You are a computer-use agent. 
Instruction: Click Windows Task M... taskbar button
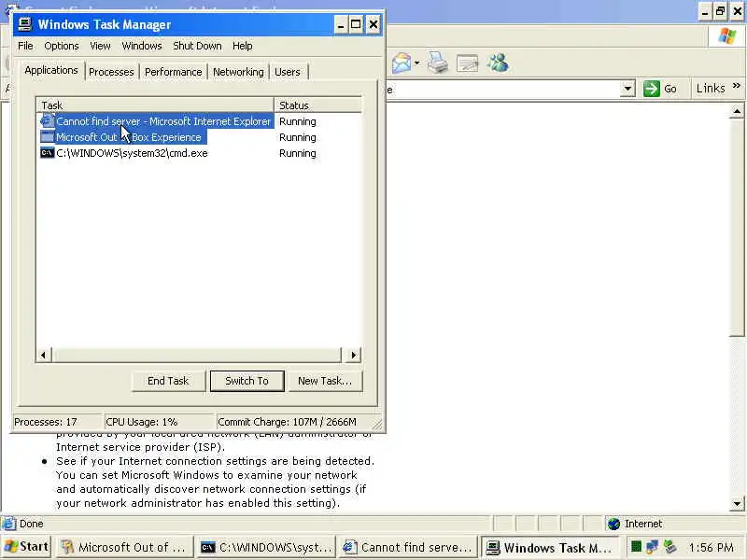(550, 547)
